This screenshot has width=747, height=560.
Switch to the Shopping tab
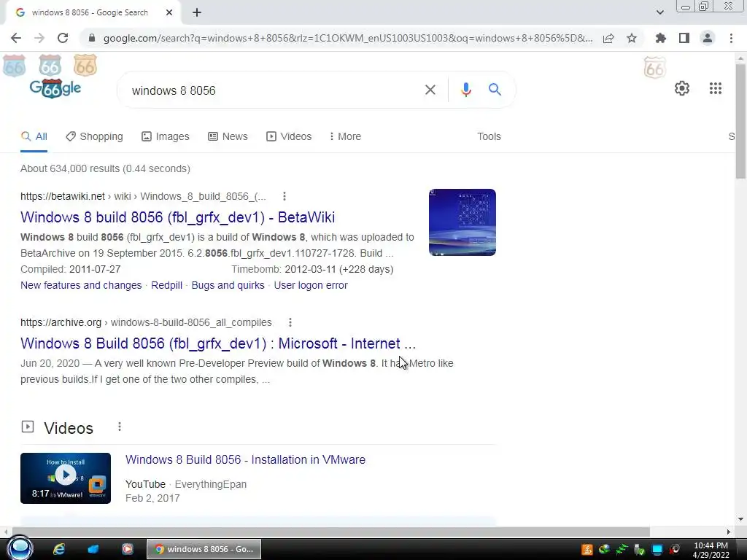[94, 136]
